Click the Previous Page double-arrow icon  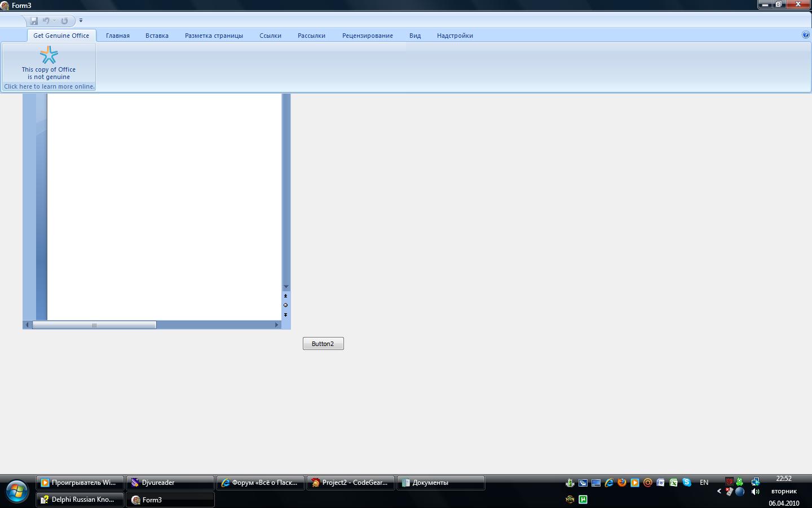pyautogui.click(x=285, y=296)
